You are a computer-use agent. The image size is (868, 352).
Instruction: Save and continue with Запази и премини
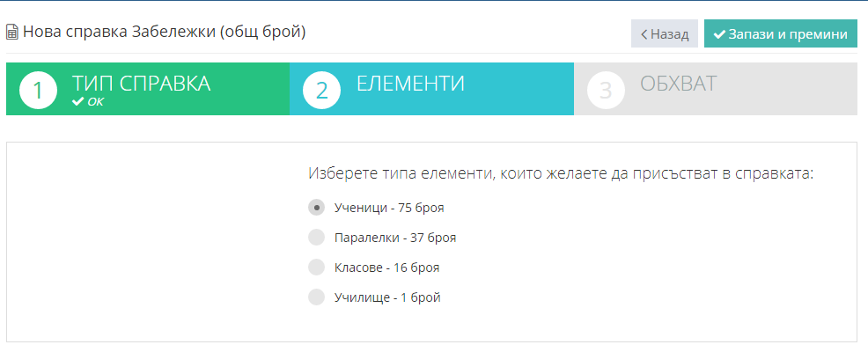781,33
